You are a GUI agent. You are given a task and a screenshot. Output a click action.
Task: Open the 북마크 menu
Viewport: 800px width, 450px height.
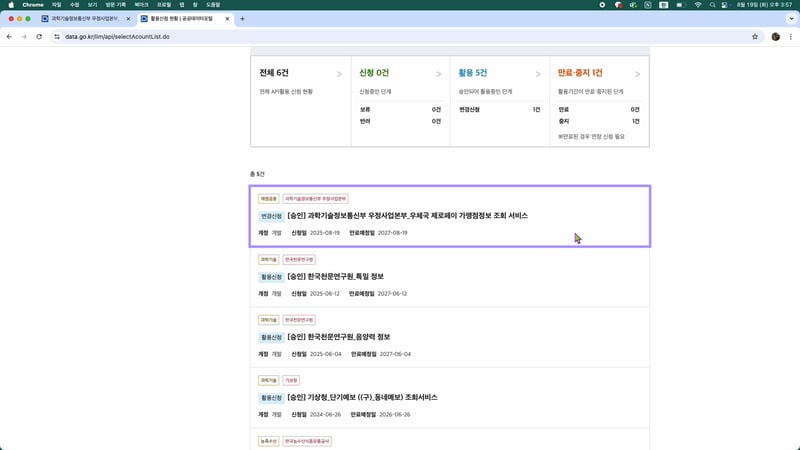tap(141, 5)
